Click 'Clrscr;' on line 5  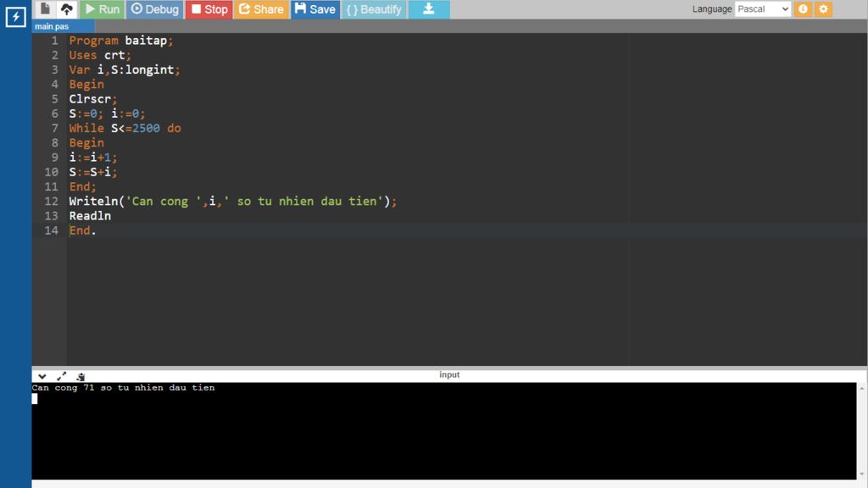[93, 99]
